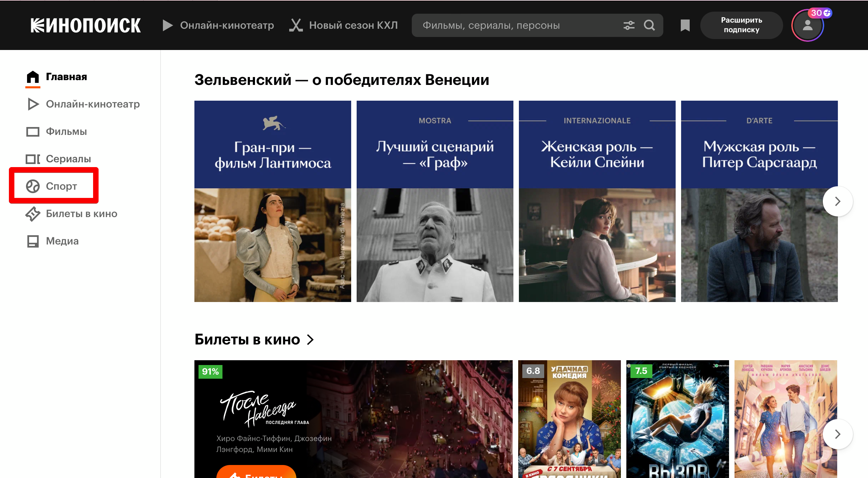
Task: Click play icon next to Онлайн-кинотеатр header
Action: tap(167, 25)
